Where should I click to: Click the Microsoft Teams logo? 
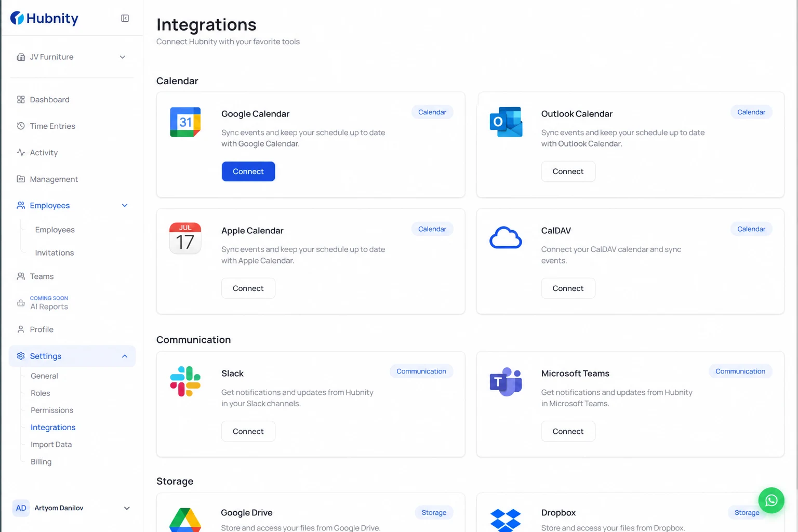click(x=506, y=382)
